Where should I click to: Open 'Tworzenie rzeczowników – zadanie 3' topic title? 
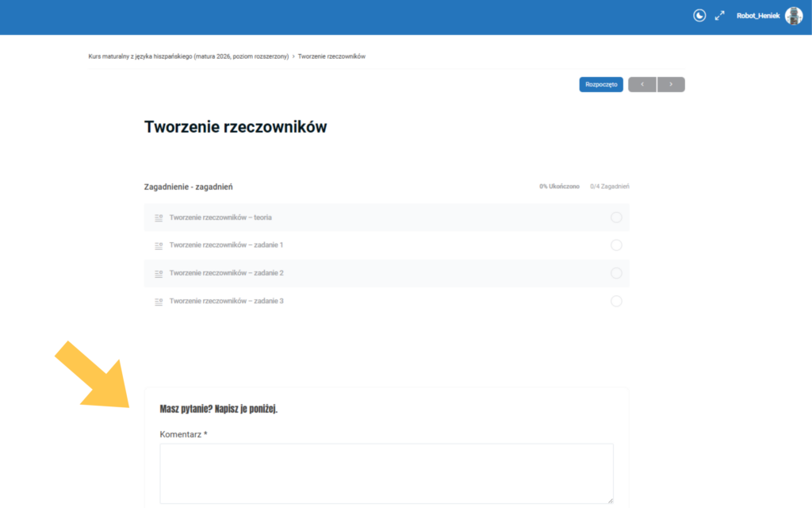pos(226,302)
